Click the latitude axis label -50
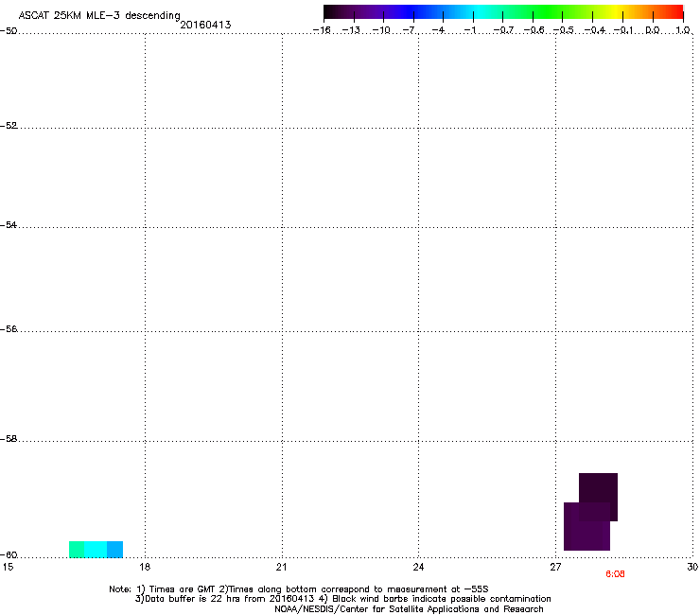The image size is (700, 615). (x=9, y=31)
